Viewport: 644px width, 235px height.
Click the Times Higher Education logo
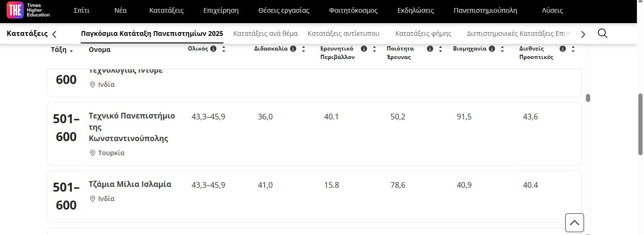coord(28,10)
